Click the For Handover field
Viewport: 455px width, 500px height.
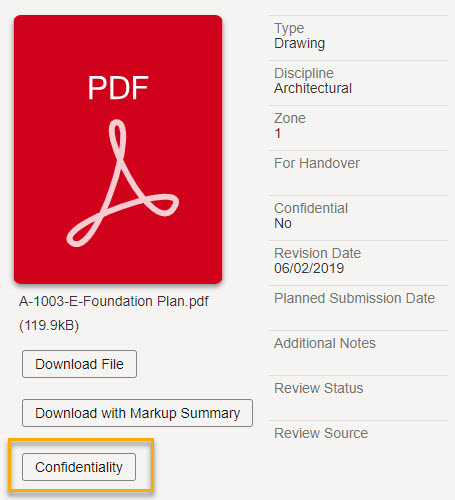click(x=358, y=173)
